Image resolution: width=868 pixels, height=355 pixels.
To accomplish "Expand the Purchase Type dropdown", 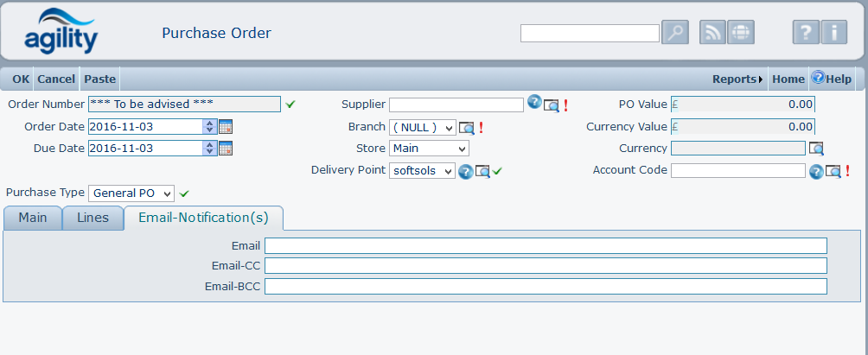I will 131,193.
